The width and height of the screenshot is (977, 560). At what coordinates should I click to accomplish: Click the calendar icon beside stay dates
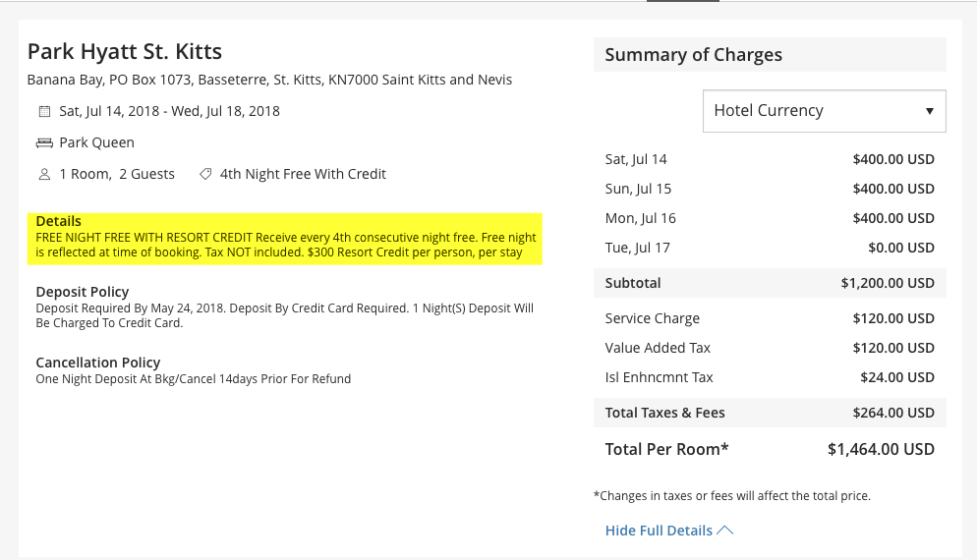44,111
